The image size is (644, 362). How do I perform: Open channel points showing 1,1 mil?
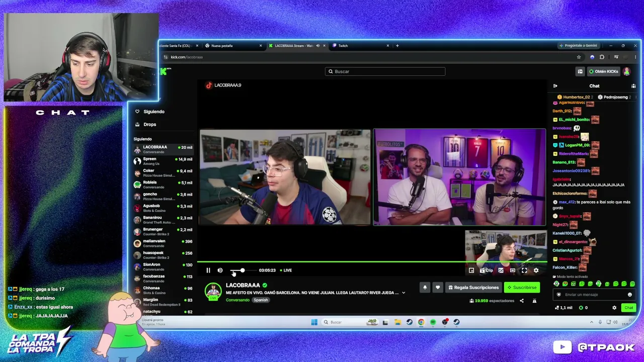coord(564,308)
